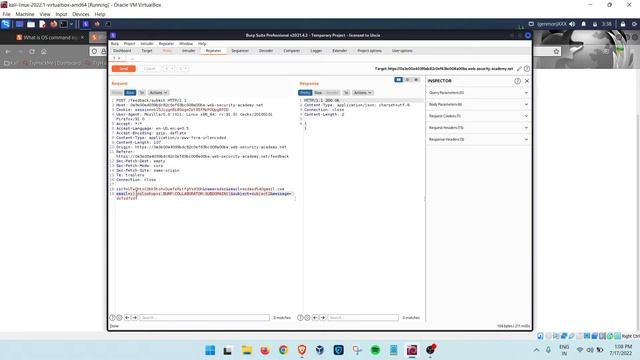The image size is (640, 360).
Task: Click the request search input field
Action: point(204,318)
